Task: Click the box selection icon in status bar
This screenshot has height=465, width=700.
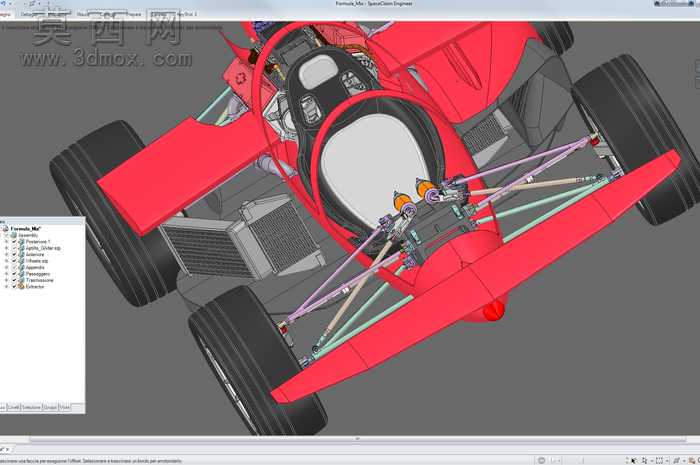Action: pyautogui.click(x=659, y=461)
